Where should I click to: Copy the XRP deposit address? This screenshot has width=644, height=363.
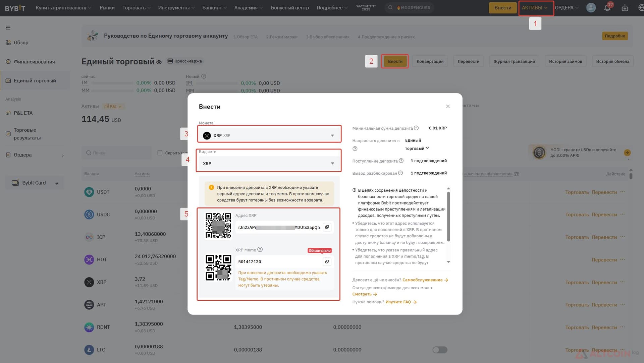[327, 227]
